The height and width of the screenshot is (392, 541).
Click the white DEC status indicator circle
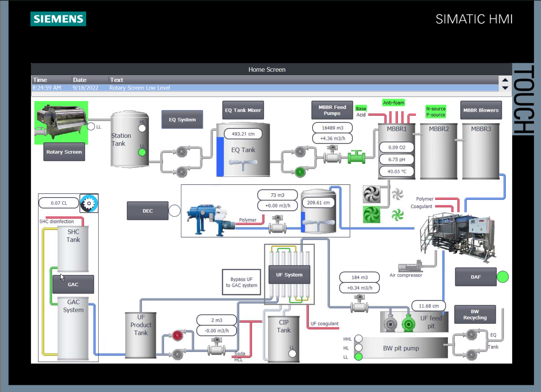click(x=174, y=211)
